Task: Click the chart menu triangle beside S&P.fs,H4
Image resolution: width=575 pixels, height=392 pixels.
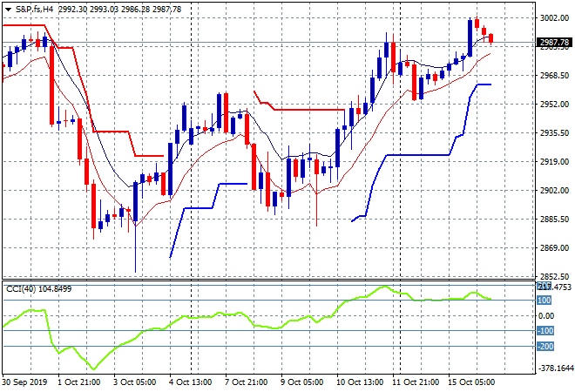Action: [x=8, y=10]
